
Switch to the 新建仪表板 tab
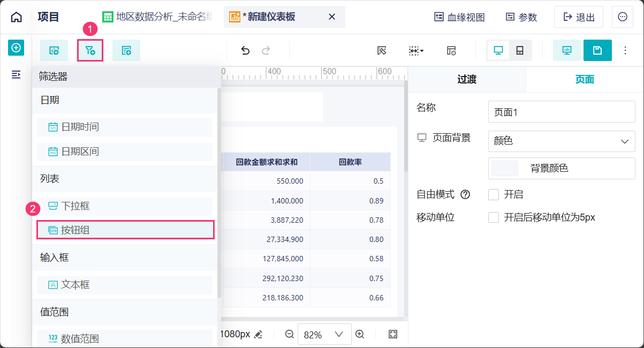pyautogui.click(x=269, y=17)
